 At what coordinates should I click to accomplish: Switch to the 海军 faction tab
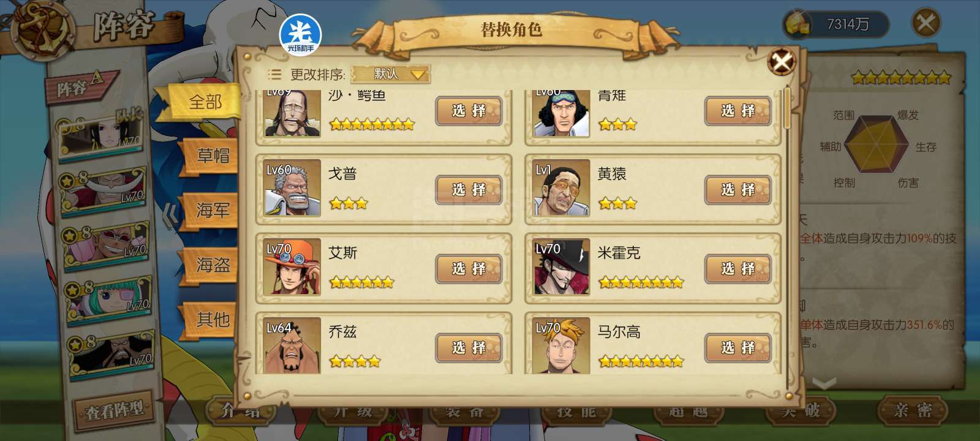(x=212, y=211)
